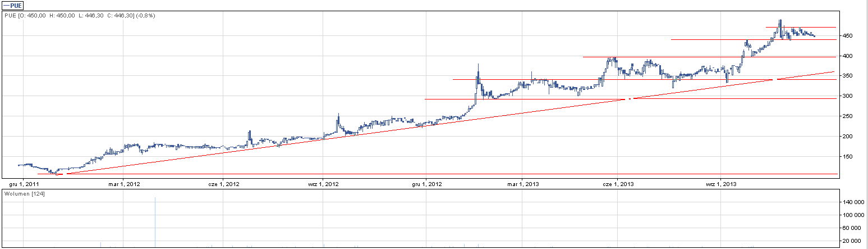The width and height of the screenshot is (868, 249).
Task: Click date label 'wrz 1, 2012'
Action: click(x=324, y=183)
